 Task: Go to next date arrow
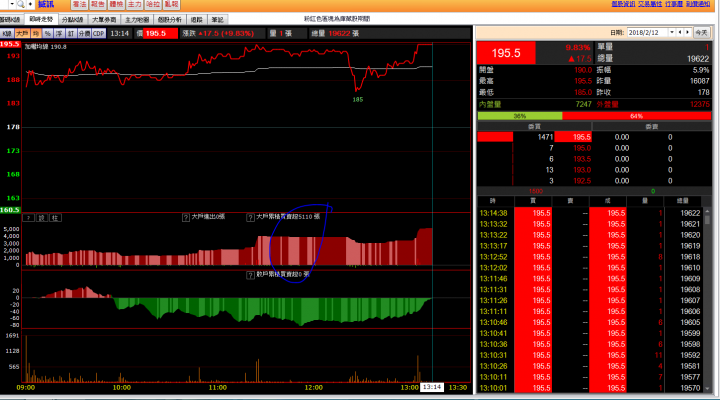[687, 32]
